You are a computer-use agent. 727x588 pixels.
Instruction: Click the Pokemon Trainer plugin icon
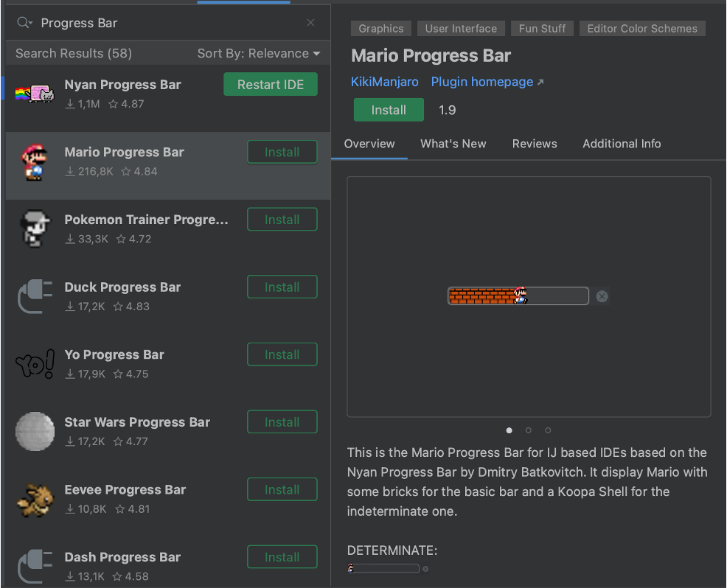click(x=35, y=229)
